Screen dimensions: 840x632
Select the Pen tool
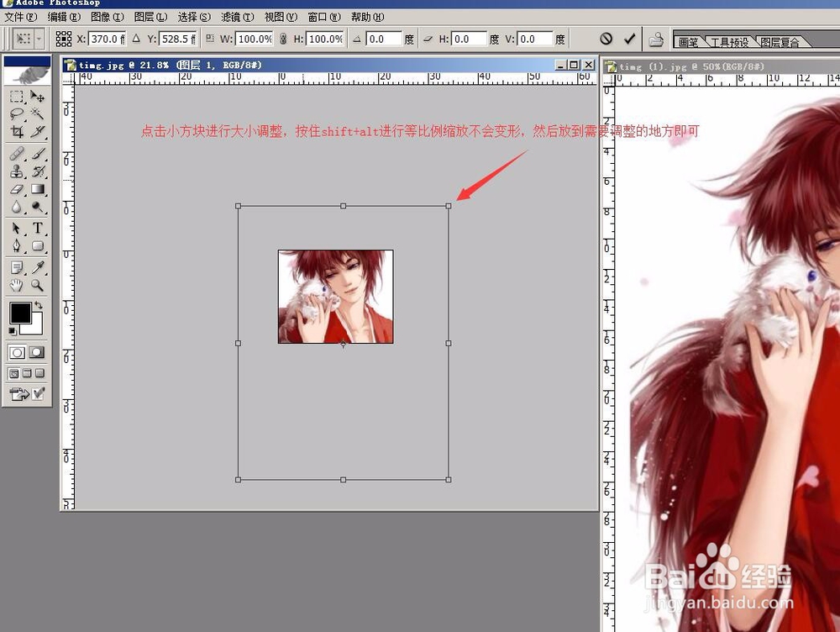(x=17, y=246)
